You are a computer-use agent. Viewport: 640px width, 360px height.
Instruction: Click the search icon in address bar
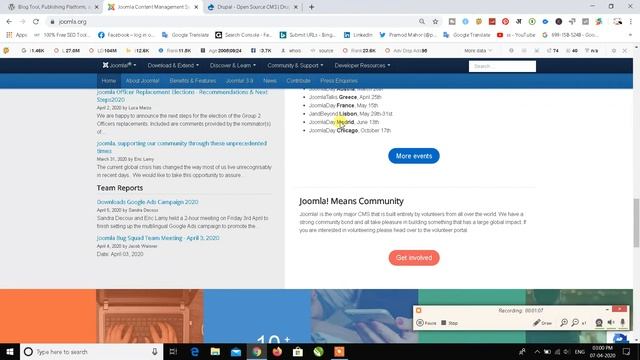[422, 22]
